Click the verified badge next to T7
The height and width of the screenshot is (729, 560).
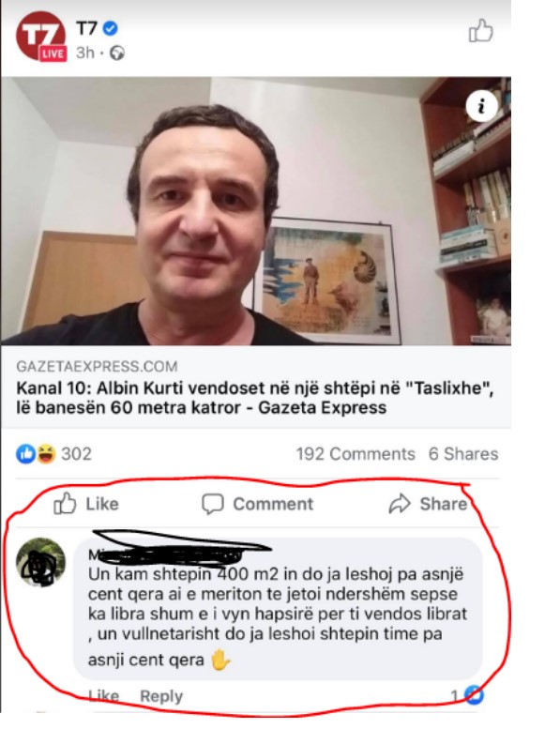tap(110, 28)
